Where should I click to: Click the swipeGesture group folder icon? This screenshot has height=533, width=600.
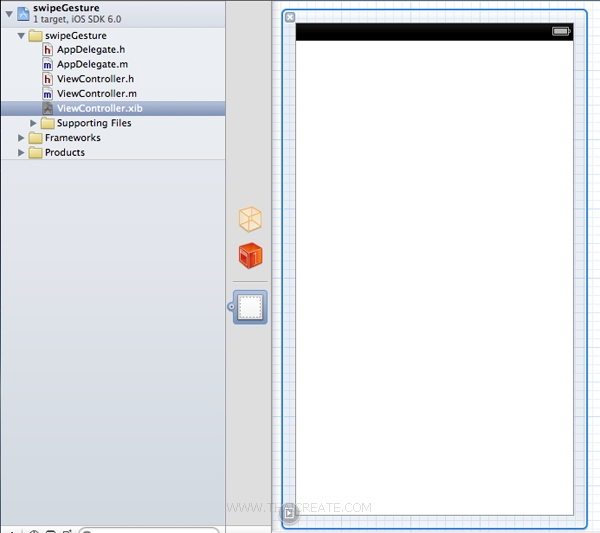(35, 36)
